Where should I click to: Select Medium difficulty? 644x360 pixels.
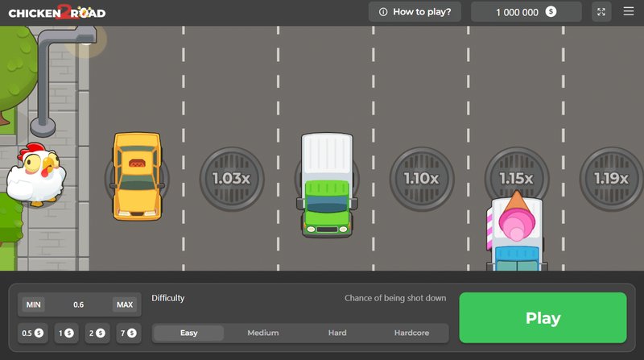263,333
